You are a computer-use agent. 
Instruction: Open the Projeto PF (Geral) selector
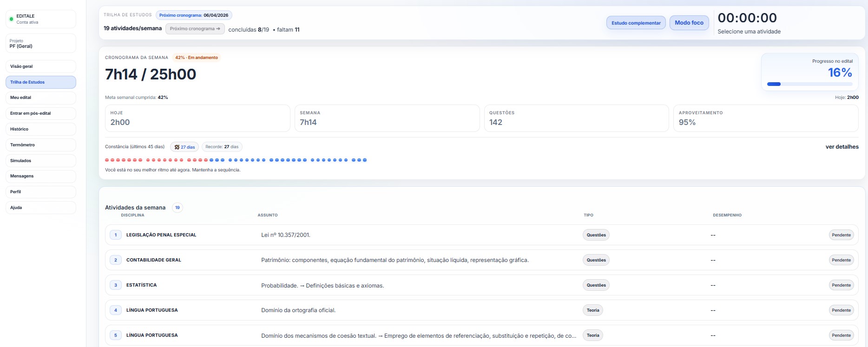click(x=41, y=44)
